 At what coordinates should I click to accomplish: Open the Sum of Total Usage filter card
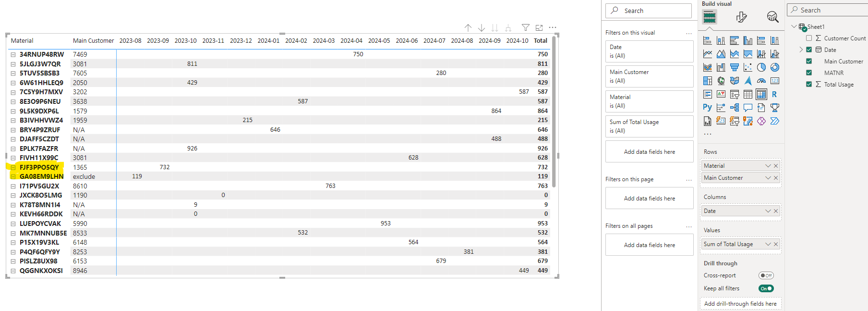pos(650,126)
